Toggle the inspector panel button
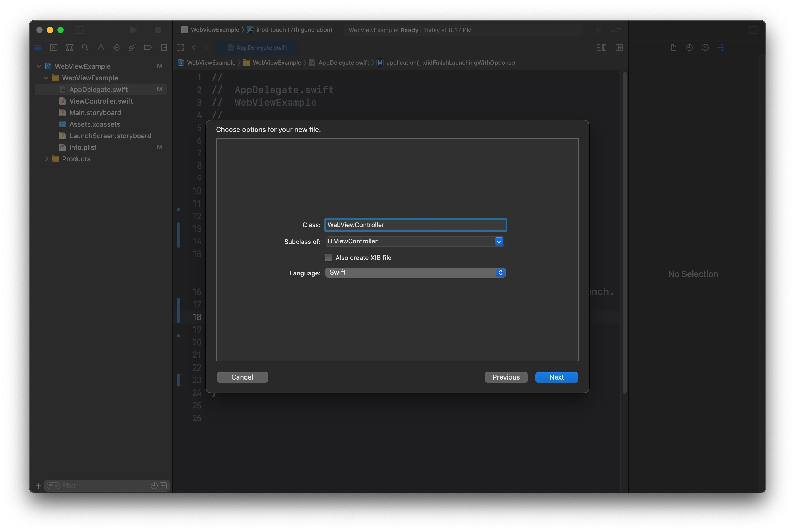The width and height of the screenshot is (795, 532). [753, 30]
